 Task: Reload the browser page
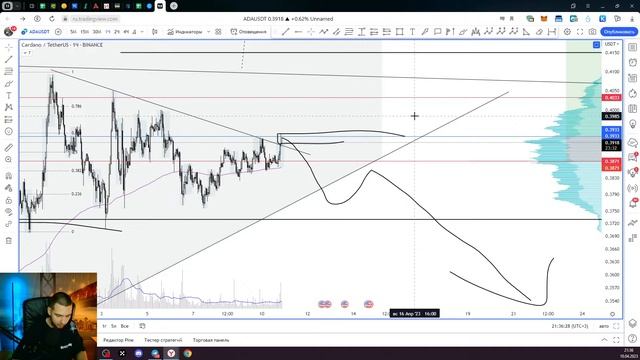[52, 19]
